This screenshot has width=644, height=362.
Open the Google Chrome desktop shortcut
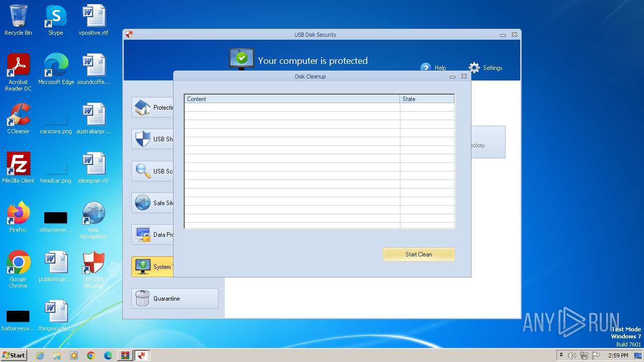[18, 269]
